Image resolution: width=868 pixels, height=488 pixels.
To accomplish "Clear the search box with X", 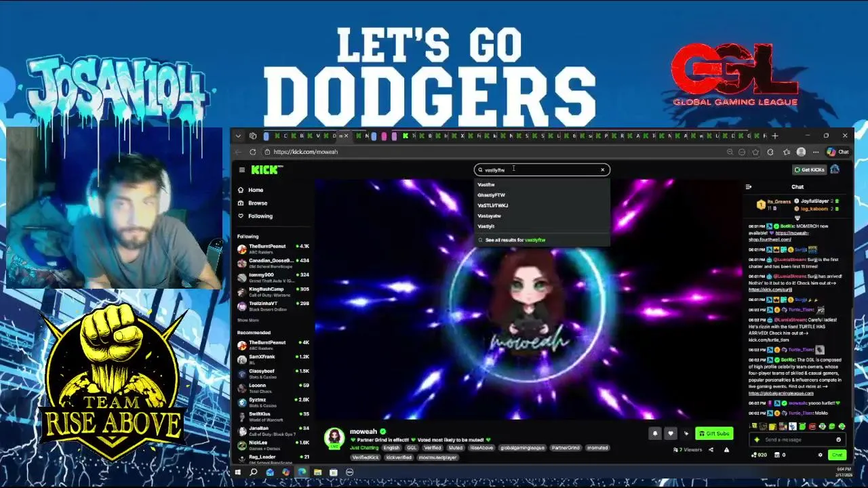I will coord(602,169).
